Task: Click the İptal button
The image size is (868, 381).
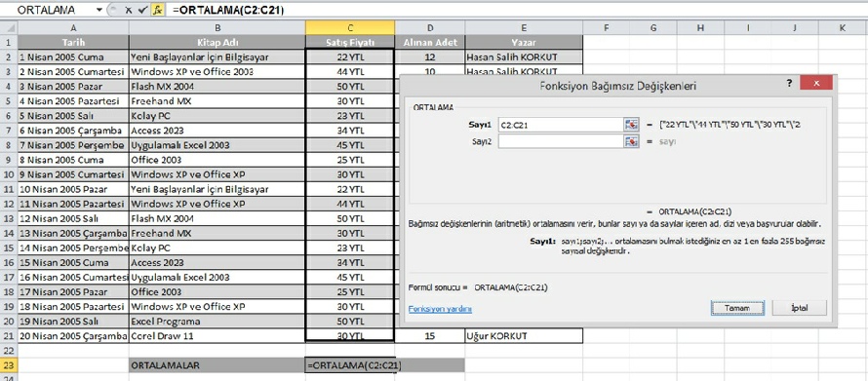Action: coord(799,308)
